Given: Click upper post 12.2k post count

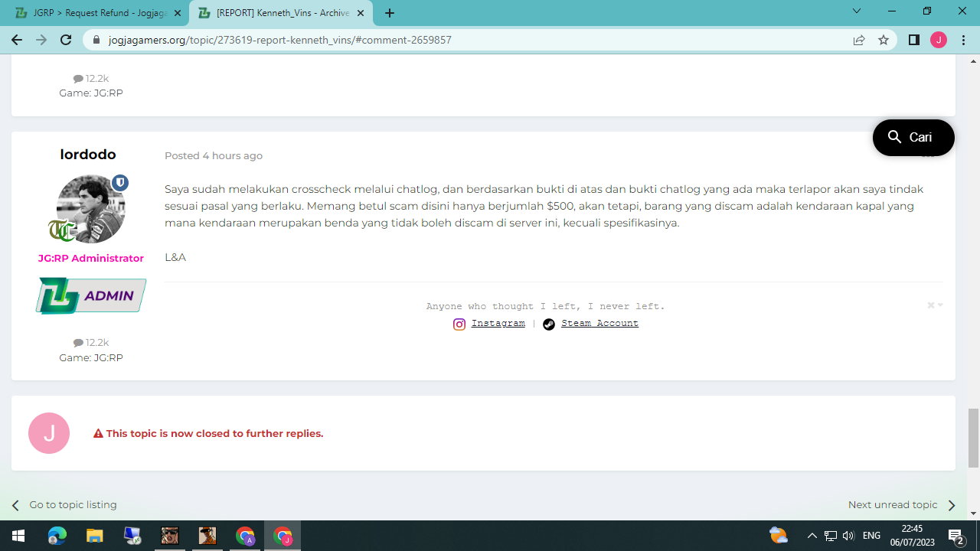Looking at the screenshot, I should tap(91, 79).
